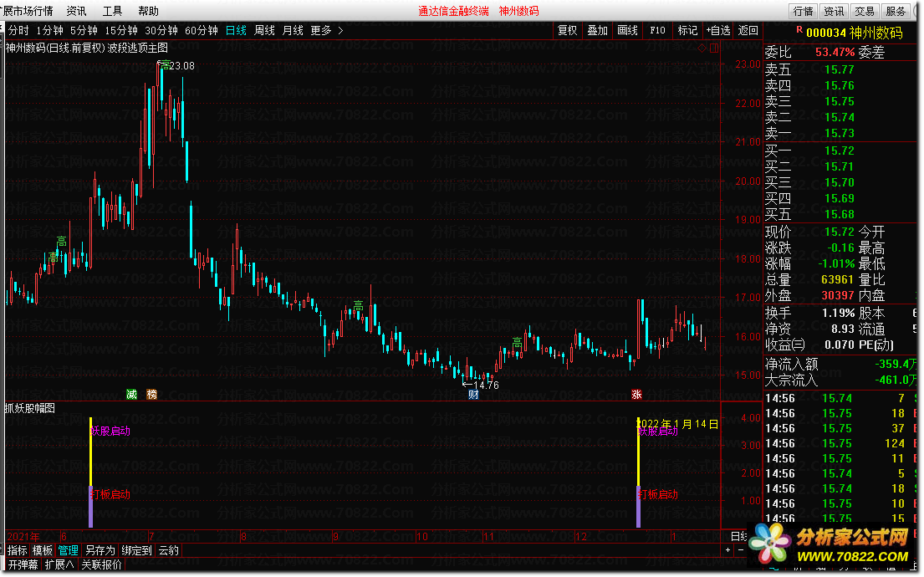Screen dimensions: 924x577
Task: Click the yellow signal bar at 2022年1月14日
Action: pyautogui.click(x=638, y=452)
